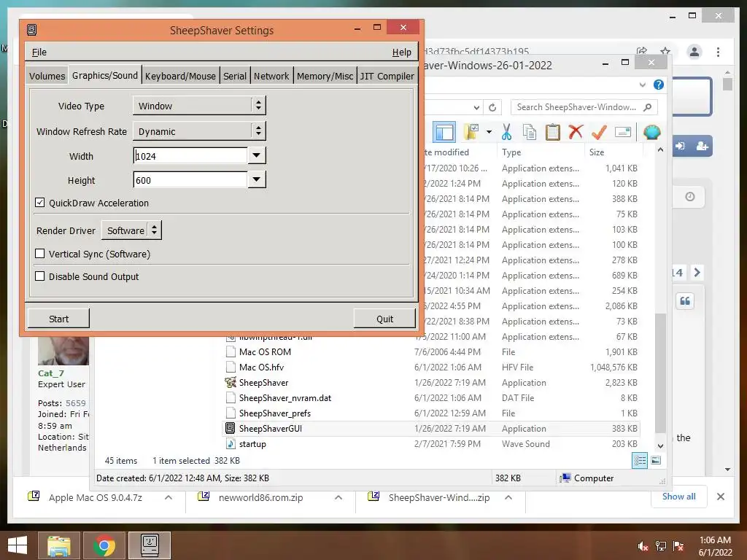This screenshot has width=747, height=560.
Task: Click the orange checkmark Properties icon
Action: click(599, 132)
